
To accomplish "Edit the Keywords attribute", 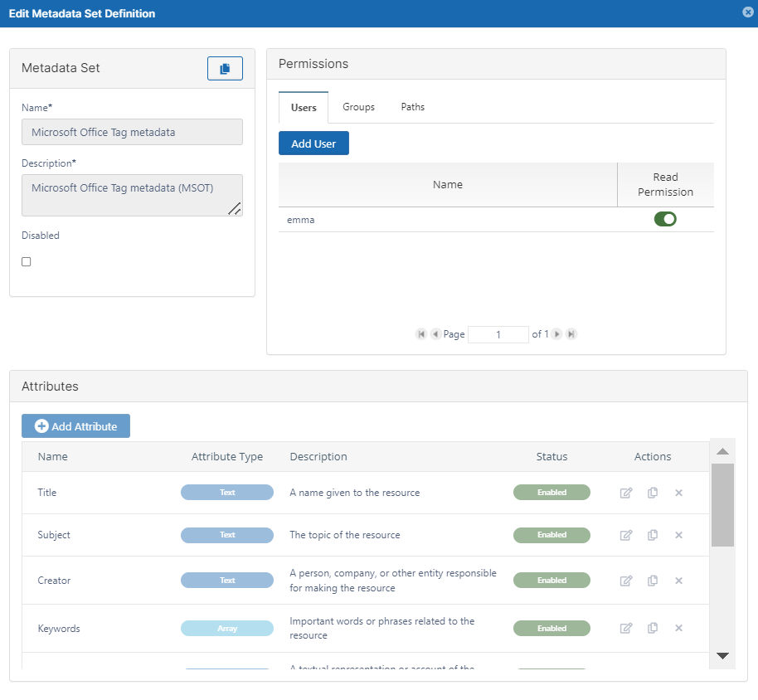I will click(626, 629).
